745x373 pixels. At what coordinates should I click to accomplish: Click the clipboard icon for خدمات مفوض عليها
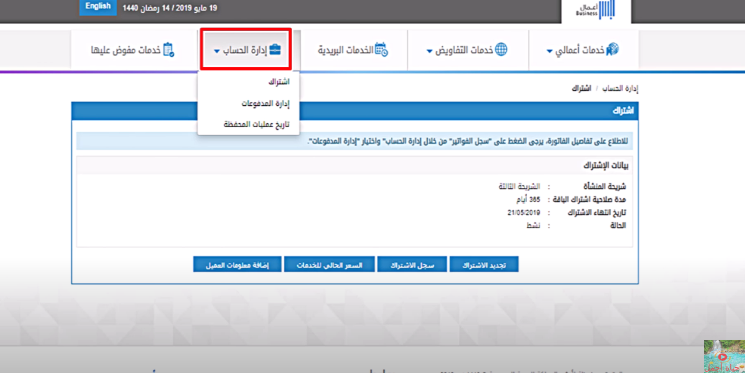pos(169,50)
